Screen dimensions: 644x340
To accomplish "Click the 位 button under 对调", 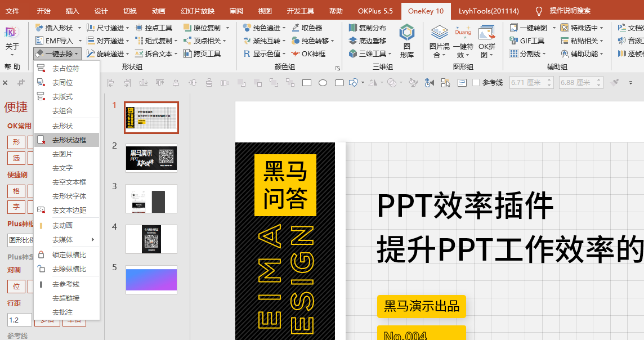I will point(16,286).
